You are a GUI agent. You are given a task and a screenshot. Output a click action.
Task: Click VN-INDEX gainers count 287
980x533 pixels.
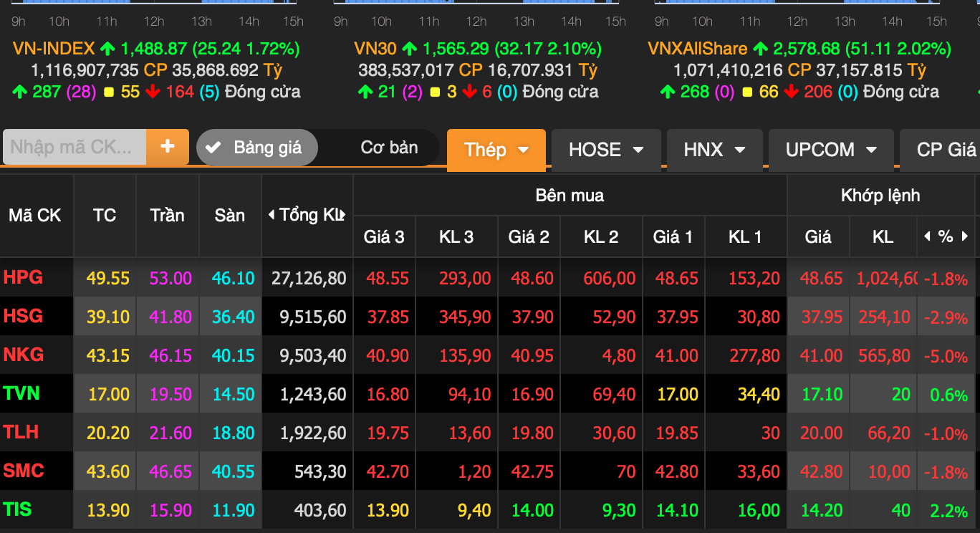47,92
